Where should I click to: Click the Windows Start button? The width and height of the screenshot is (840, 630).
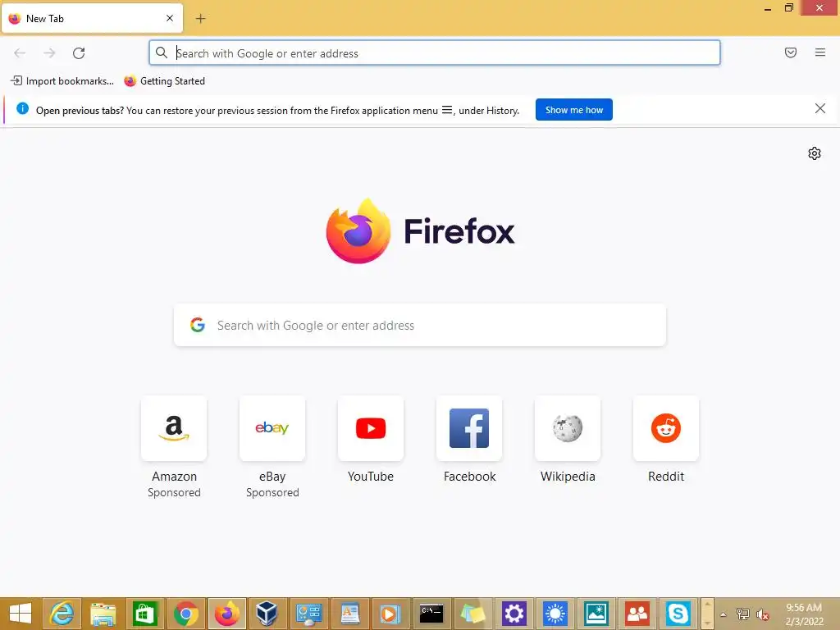pyautogui.click(x=21, y=614)
